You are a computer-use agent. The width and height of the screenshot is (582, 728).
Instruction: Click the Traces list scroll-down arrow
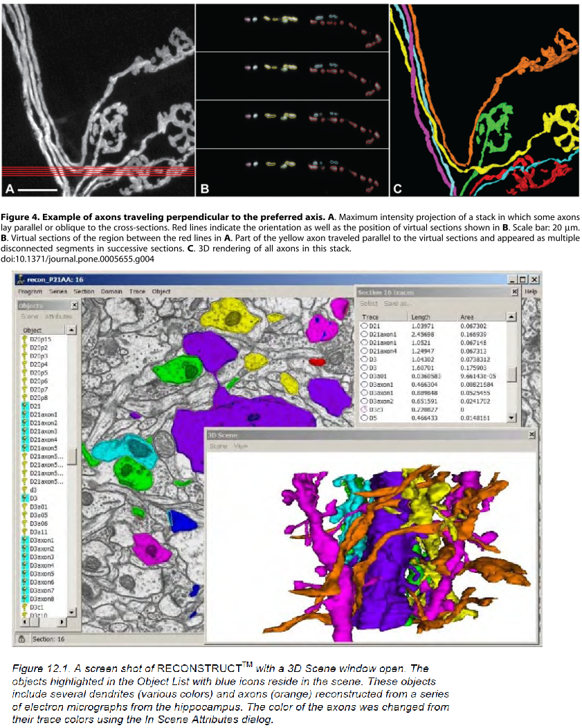pos(511,418)
